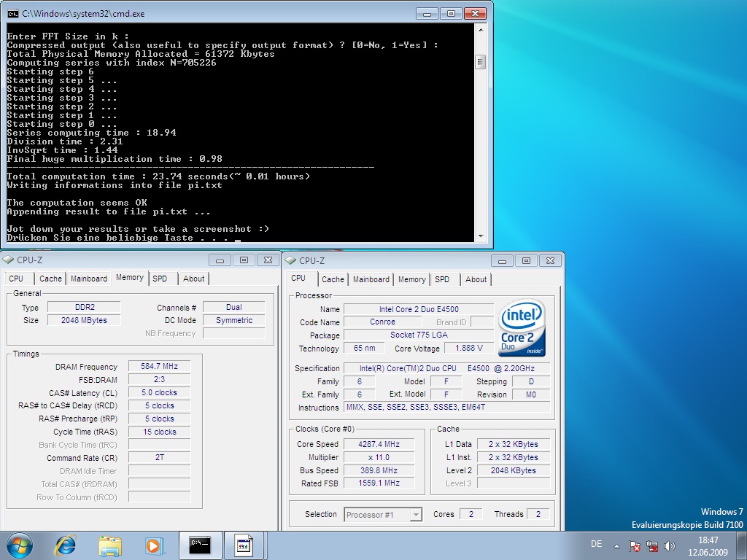Image resolution: width=747 pixels, height=560 pixels.
Task: Open Memory tab in right CPU-Z window
Action: coord(411,279)
